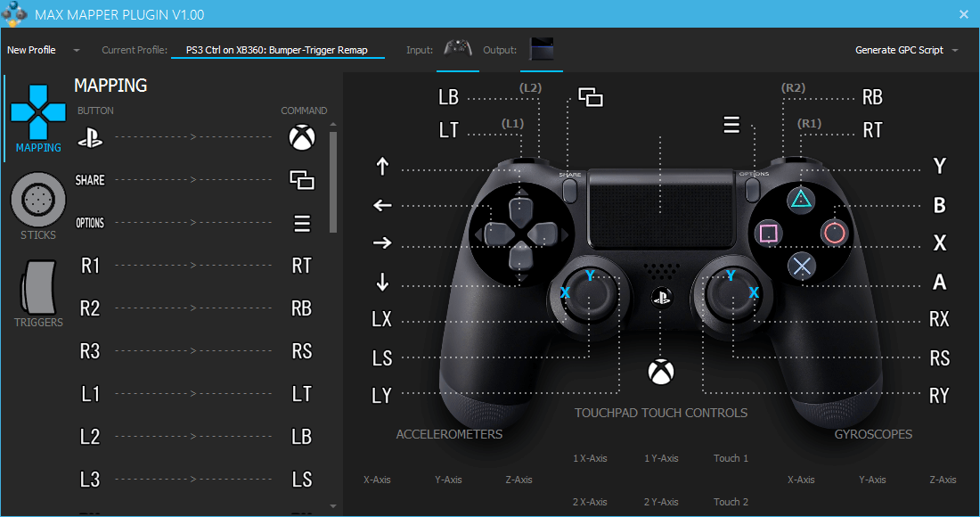This screenshot has width=980, height=517.
Task: Select the L1 row button label
Action: pyautogui.click(x=90, y=394)
